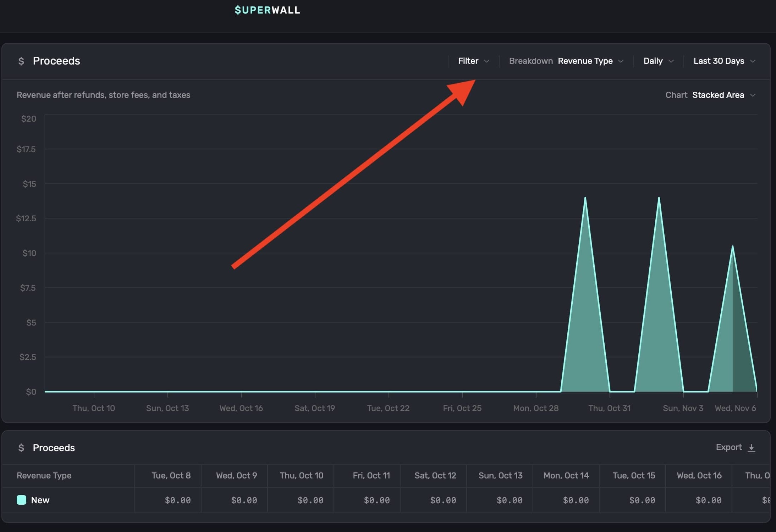Screen dimensions: 776x532
Task: Click the chevron next to Daily
Action: coord(671,61)
